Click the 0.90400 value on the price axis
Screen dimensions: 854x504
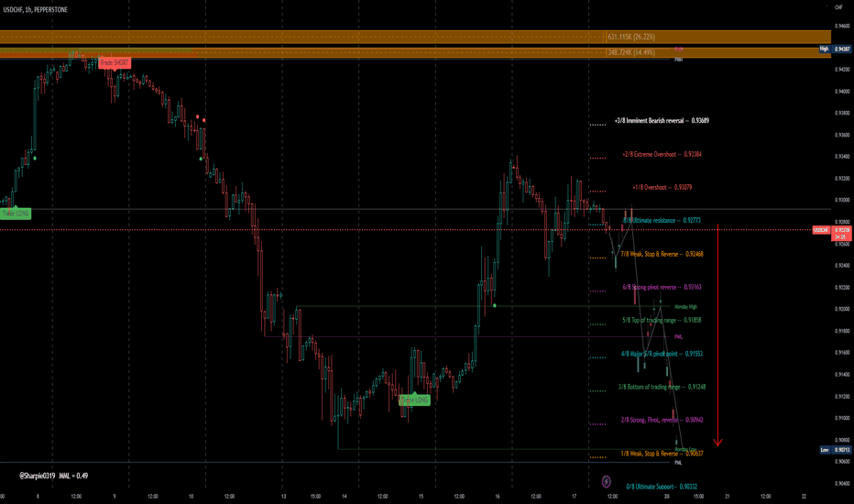tap(842, 483)
